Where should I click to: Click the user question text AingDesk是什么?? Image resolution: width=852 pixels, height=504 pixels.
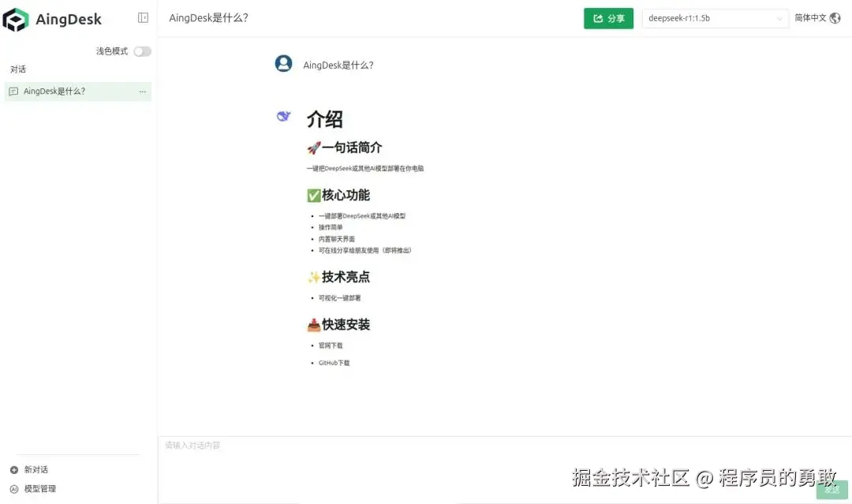[338, 65]
